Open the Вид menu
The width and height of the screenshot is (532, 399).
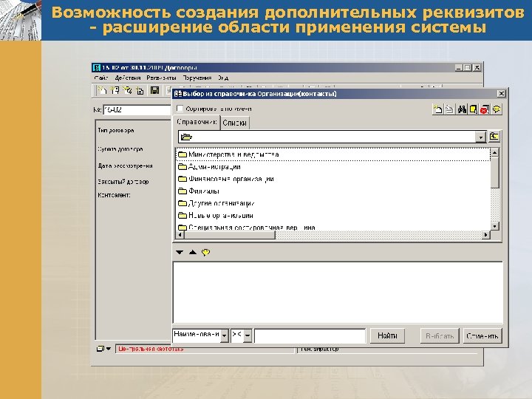click(x=223, y=78)
